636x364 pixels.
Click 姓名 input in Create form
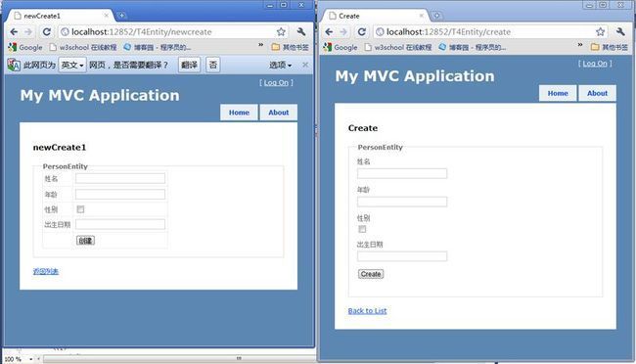point(402,173)
